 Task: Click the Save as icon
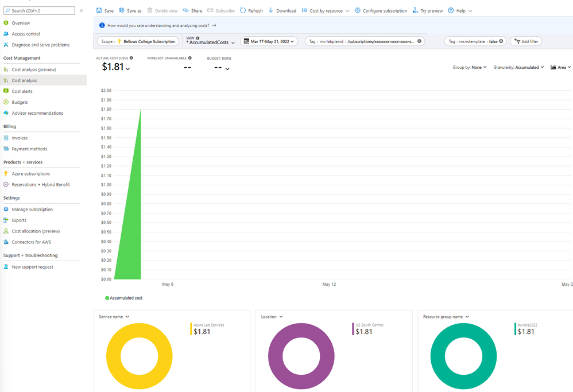click(x=122, y=10)
